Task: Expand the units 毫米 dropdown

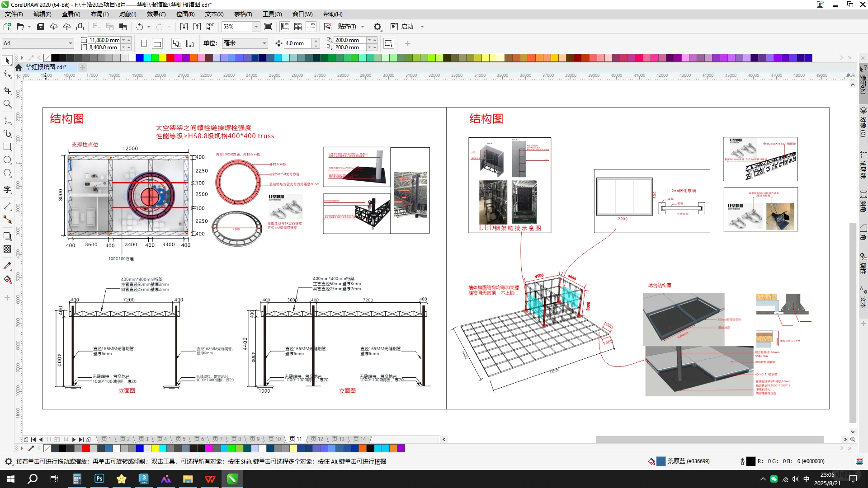Action: [x=264, y=43]
